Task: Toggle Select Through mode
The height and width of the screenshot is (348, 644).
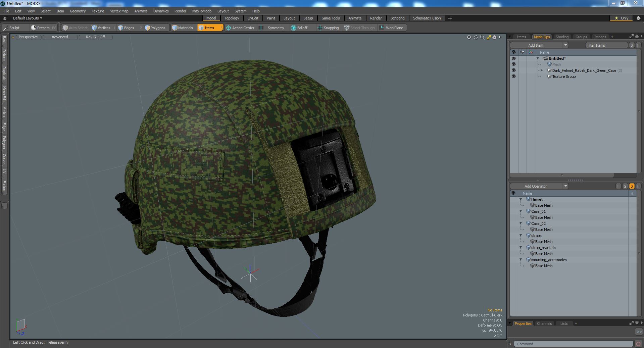Action: [x=359, y=28]
